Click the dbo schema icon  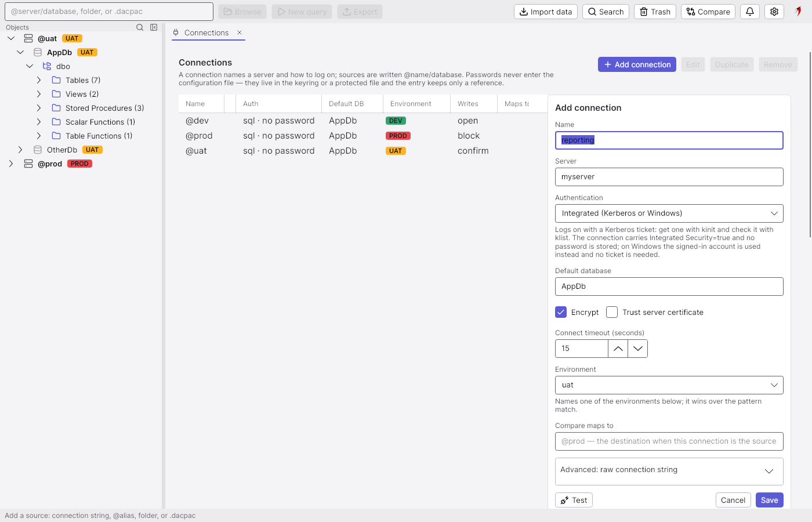(47, 66)
